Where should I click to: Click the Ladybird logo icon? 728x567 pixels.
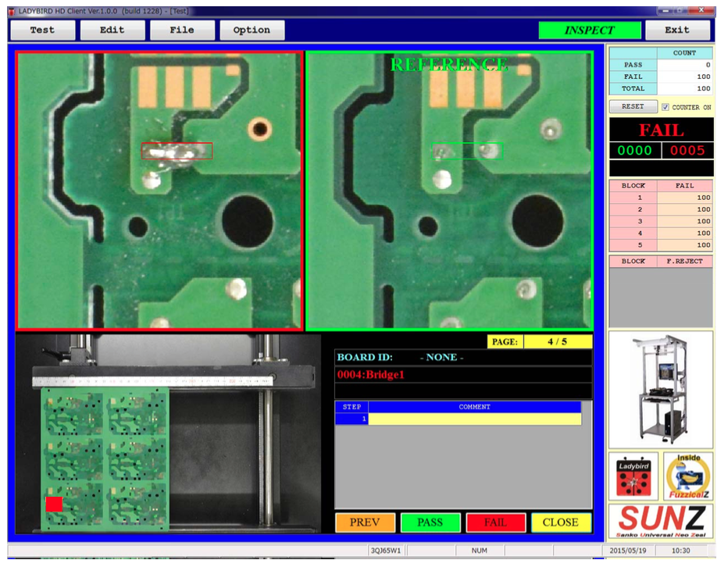pos(633,477)
